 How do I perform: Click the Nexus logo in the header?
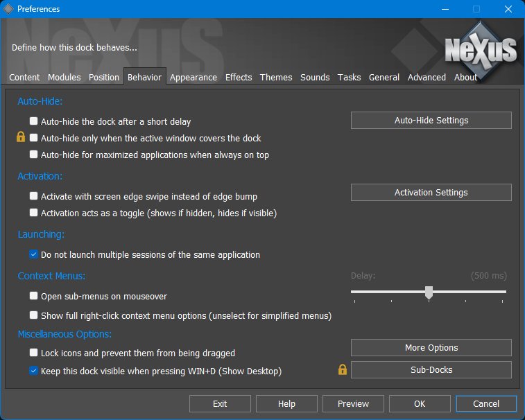481,50
